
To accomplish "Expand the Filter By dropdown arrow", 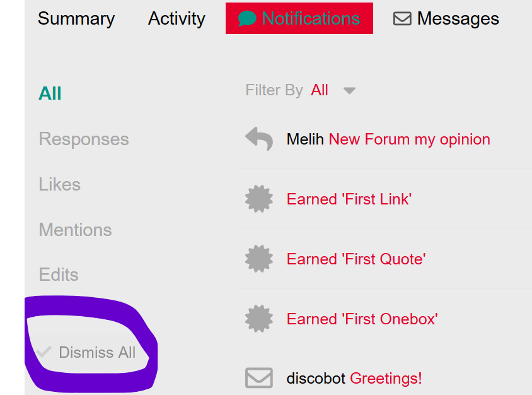I will (349, 91).
